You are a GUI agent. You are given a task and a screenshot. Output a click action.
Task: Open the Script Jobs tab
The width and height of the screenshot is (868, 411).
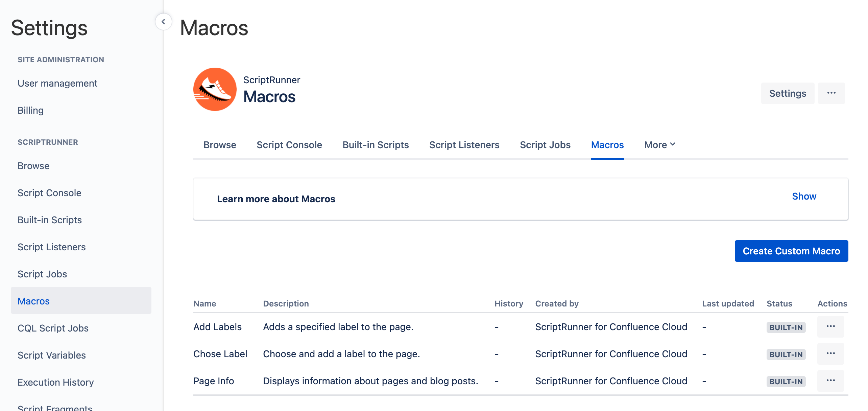click(x=545, y=145)
